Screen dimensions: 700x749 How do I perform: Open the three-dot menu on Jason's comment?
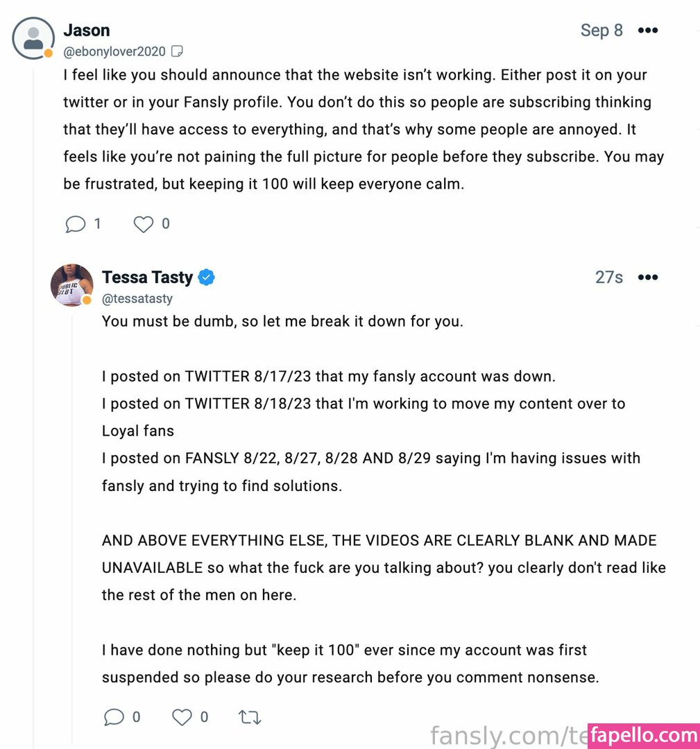click(x=647, y=31)
